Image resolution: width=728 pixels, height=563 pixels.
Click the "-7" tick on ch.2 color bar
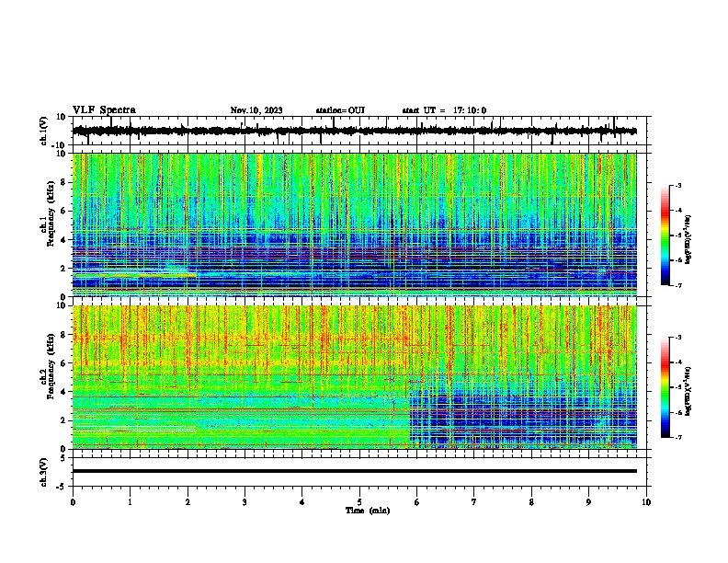pyautogui.click(x=677, y=437)
